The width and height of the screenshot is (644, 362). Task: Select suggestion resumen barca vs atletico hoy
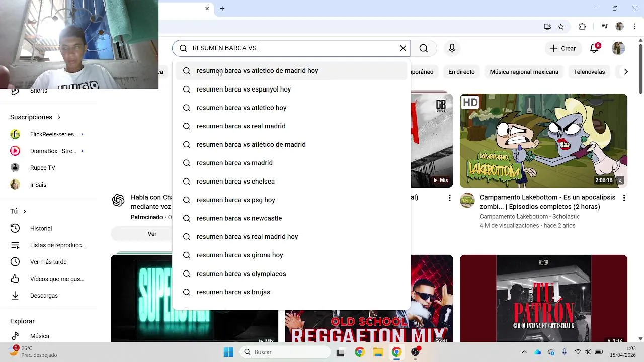point(291,108)
